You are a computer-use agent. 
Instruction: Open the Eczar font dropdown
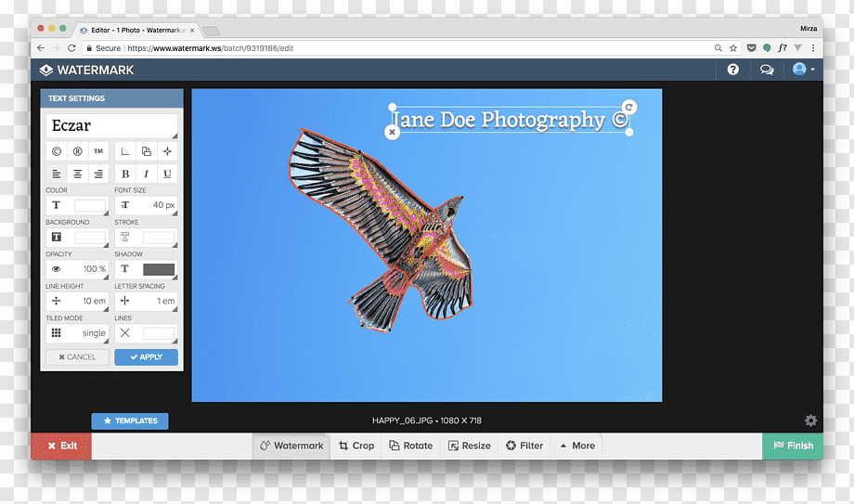coord(111,126)
